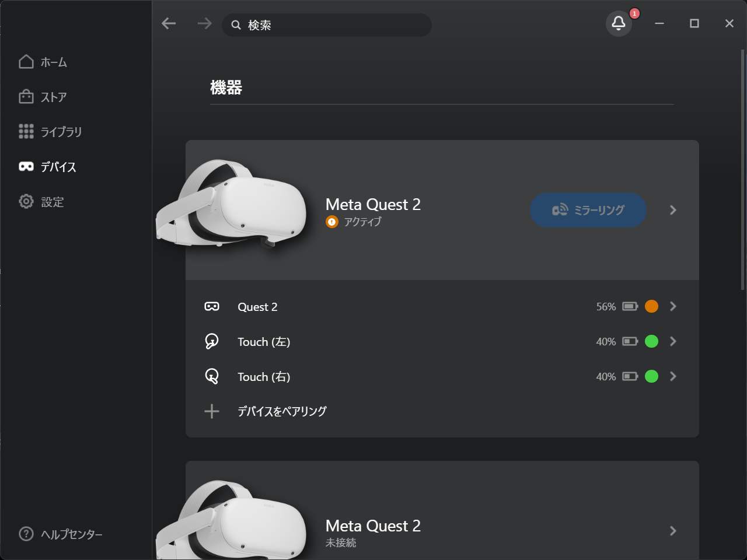Go forward with the right arrow
This screenshot has width=747, height=560.
(204, 23)
